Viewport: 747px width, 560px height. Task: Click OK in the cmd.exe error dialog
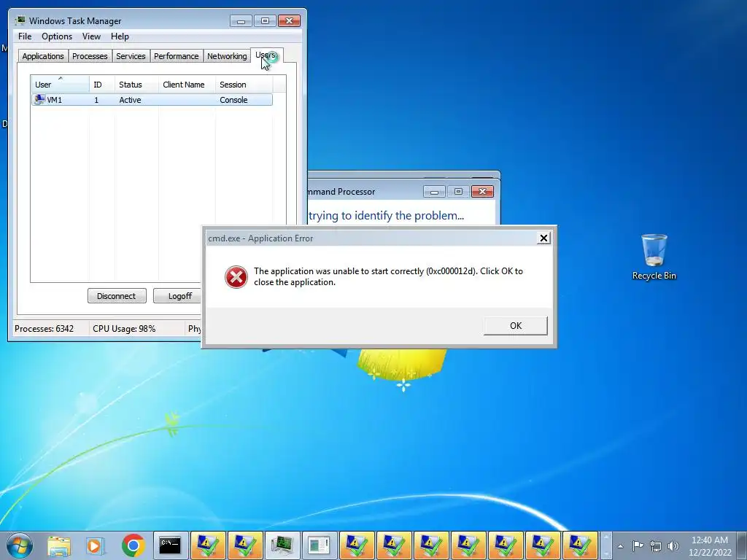pos(516,326)
